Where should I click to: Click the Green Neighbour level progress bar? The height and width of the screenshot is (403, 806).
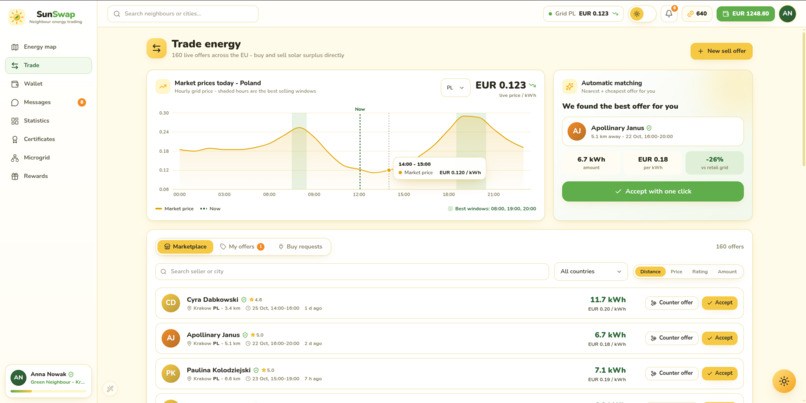pyautogui.click(x=48, y=391)
